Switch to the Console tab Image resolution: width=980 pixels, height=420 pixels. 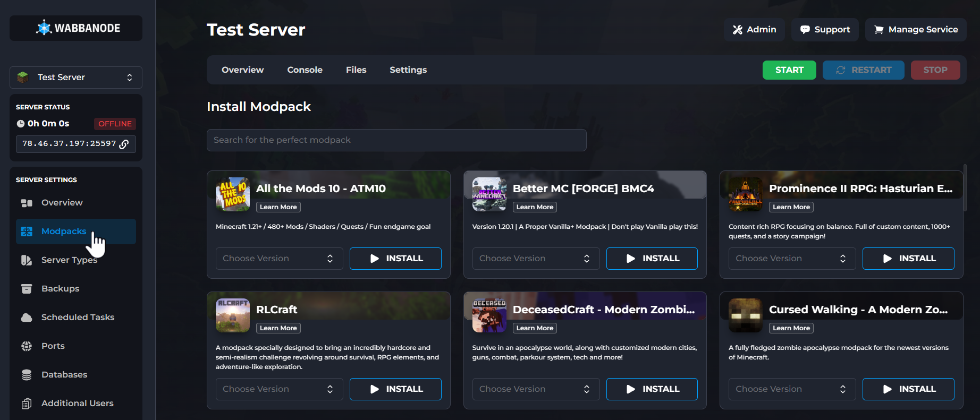pos(305,70)
